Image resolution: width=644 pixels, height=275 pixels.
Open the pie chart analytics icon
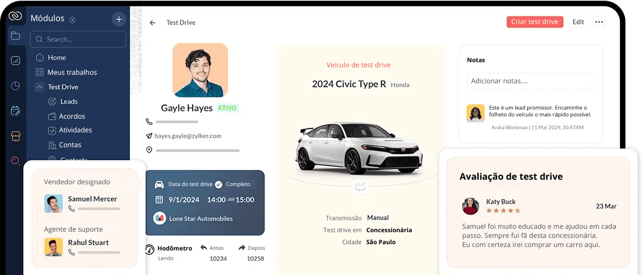coord(15,86)
